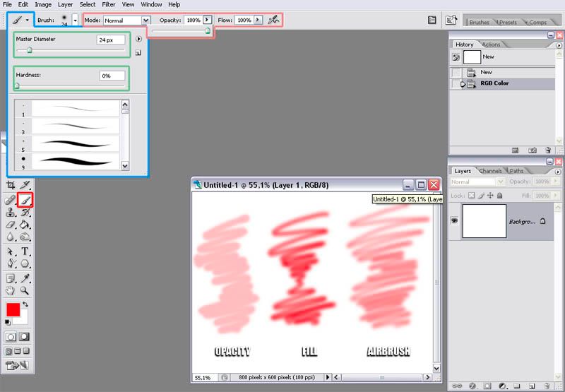
Task: Set history brush source for 'RGB Color' state
Action: pos(456,83)
